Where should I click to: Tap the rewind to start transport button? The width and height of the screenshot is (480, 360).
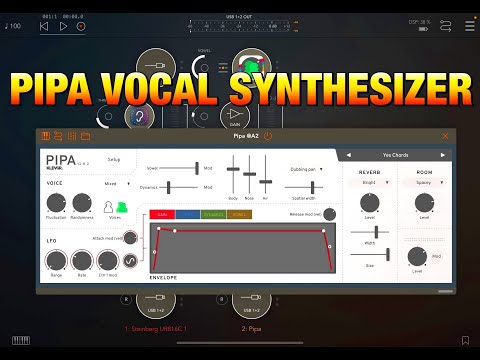click(x=44, y=26)
